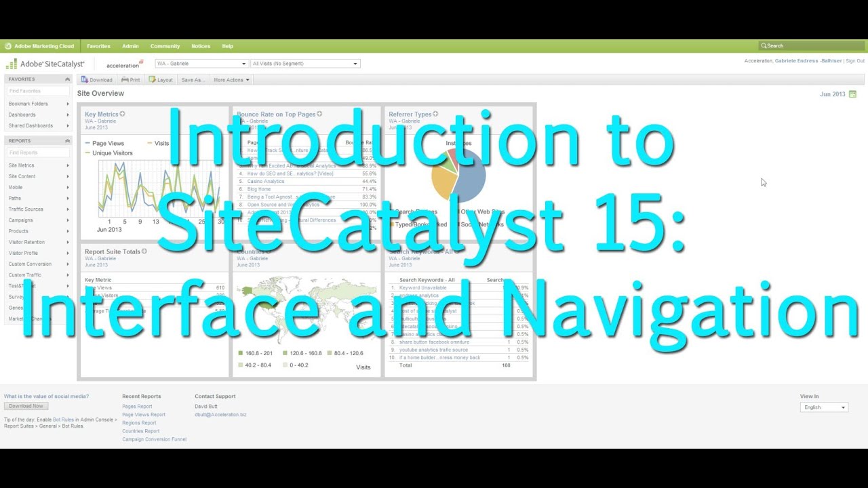Open the Help menu
This screenshot has height=488, width=868.
228,46
